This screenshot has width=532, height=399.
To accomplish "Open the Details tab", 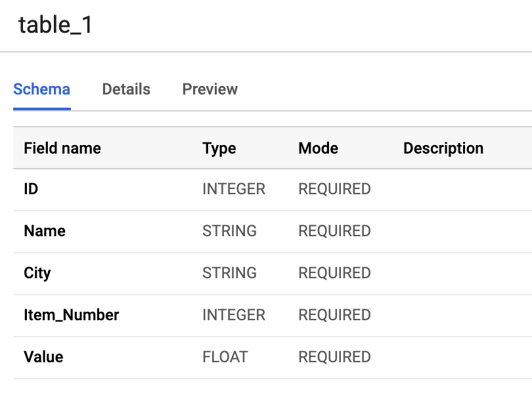I will coord(126,89).
